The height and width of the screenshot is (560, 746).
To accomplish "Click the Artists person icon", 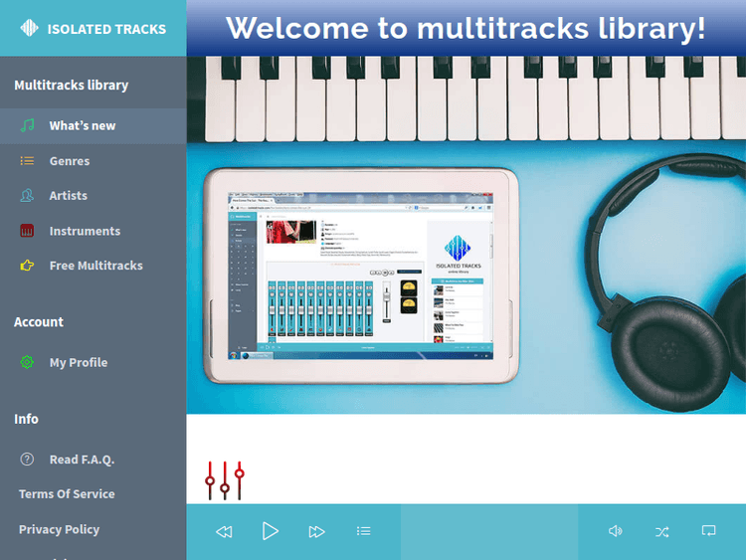I will [x=28, y=196].
